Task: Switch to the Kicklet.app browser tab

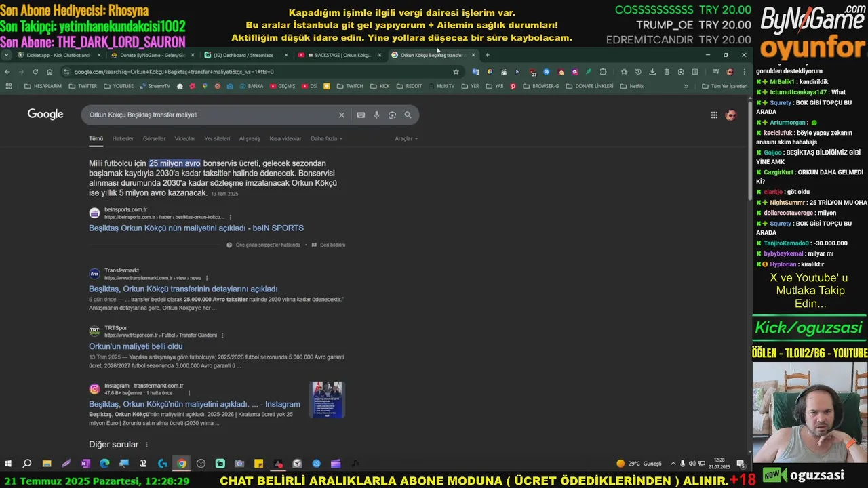Action: (59, 55)
